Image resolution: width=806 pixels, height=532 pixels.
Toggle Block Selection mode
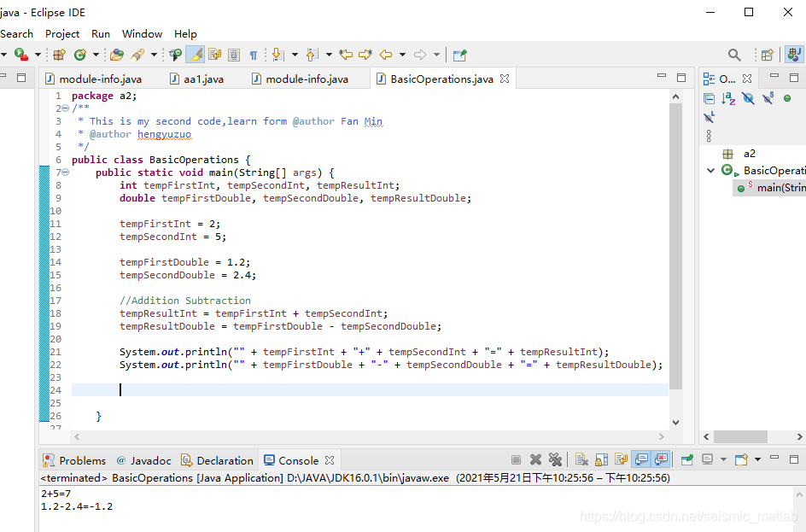coord(234,55)
